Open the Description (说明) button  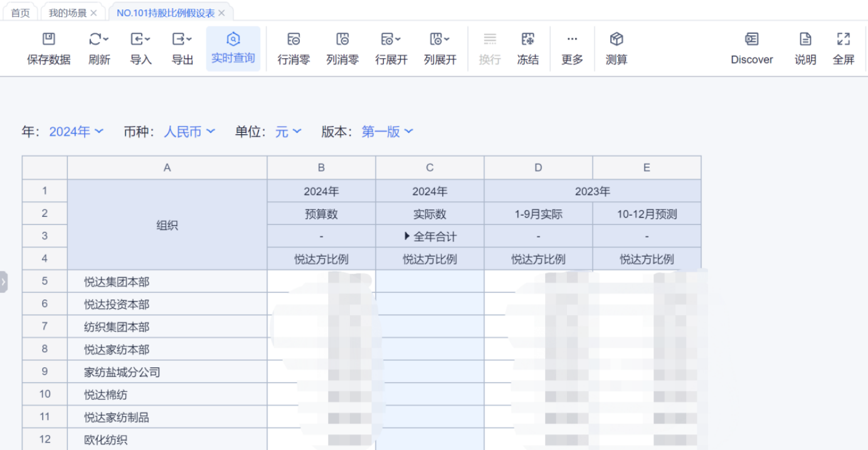click(x=805, y=40)
